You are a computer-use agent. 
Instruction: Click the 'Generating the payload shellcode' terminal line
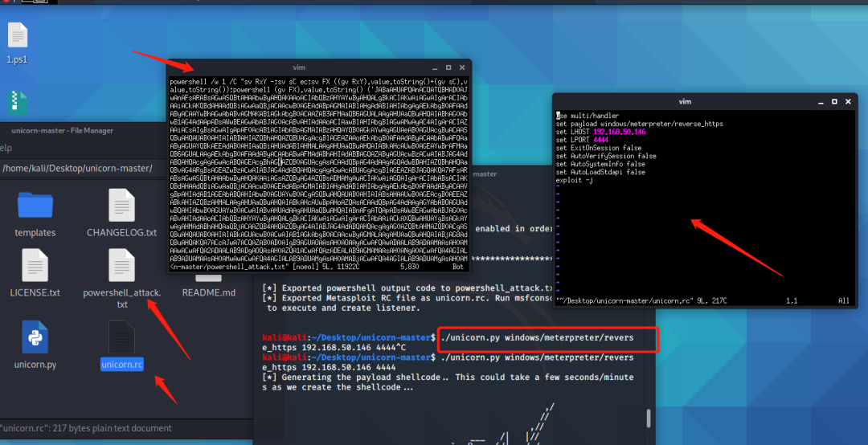[x=448, y=378]
